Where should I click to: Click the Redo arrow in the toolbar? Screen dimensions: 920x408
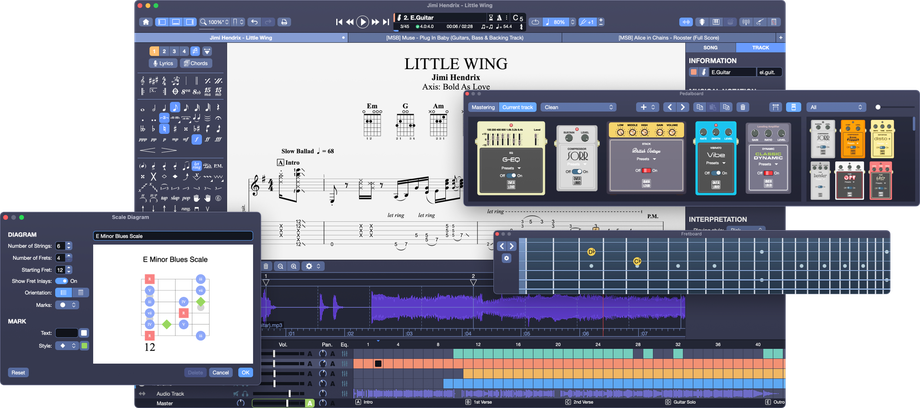pos(268,22)
